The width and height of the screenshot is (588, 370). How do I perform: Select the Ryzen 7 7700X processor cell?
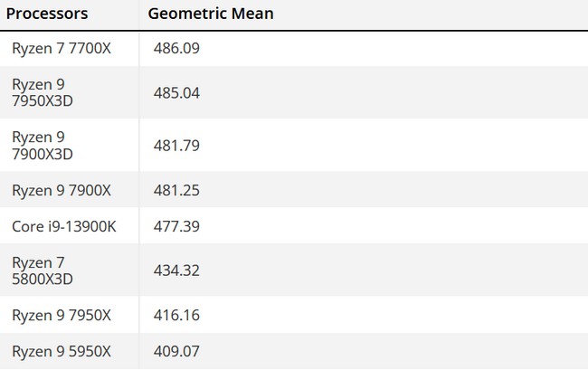[x=62, y=49]
